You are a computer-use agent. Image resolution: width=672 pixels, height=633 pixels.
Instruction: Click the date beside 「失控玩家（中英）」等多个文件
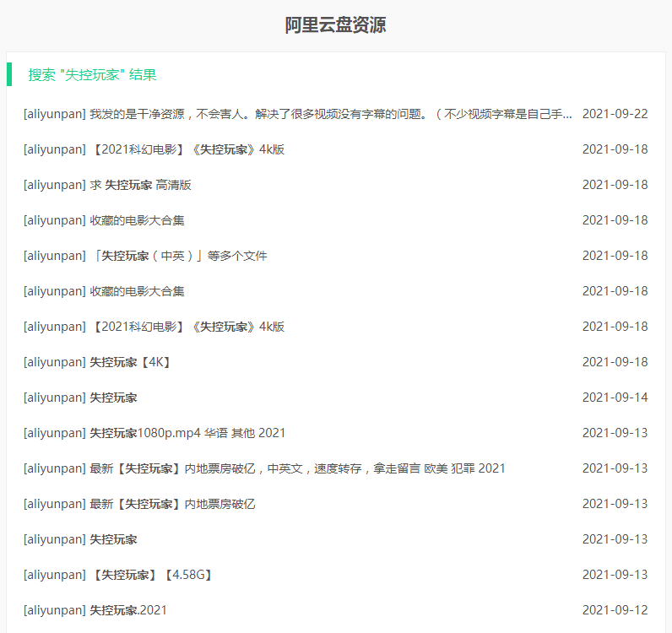click(x=615, y=256)
